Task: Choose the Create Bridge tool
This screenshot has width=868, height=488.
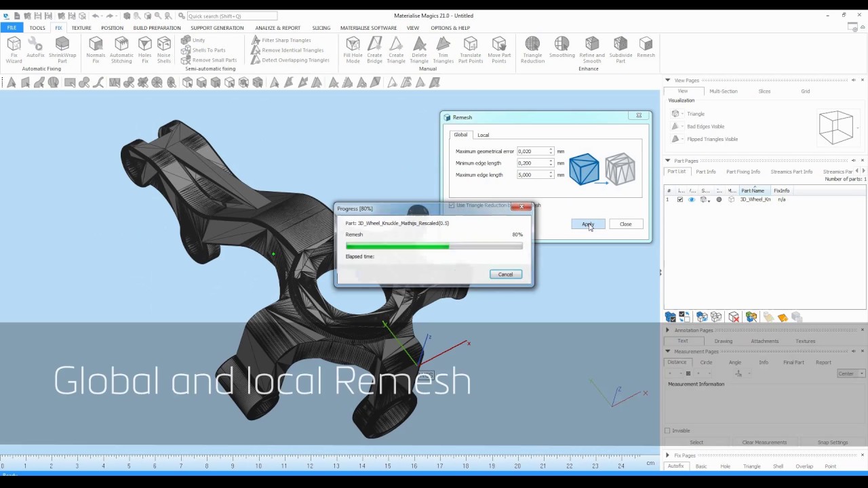Action: coord(374,50)
